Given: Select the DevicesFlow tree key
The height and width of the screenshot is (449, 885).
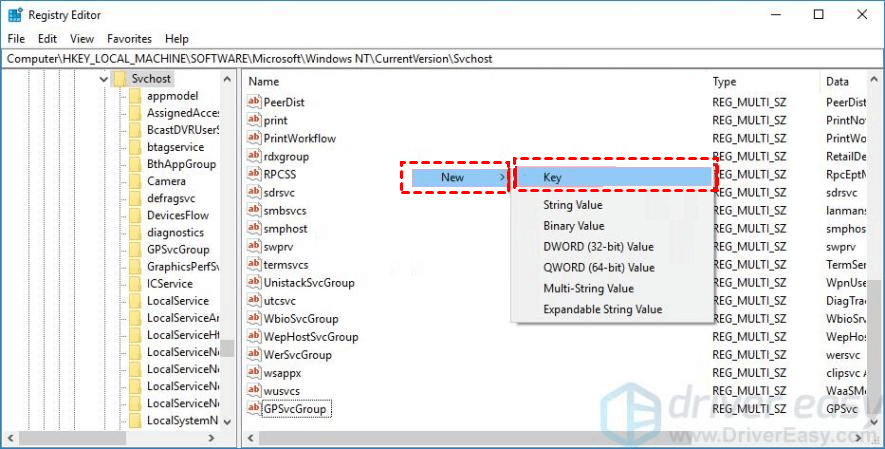Looking at the screenshot, I should click(178, 215).
